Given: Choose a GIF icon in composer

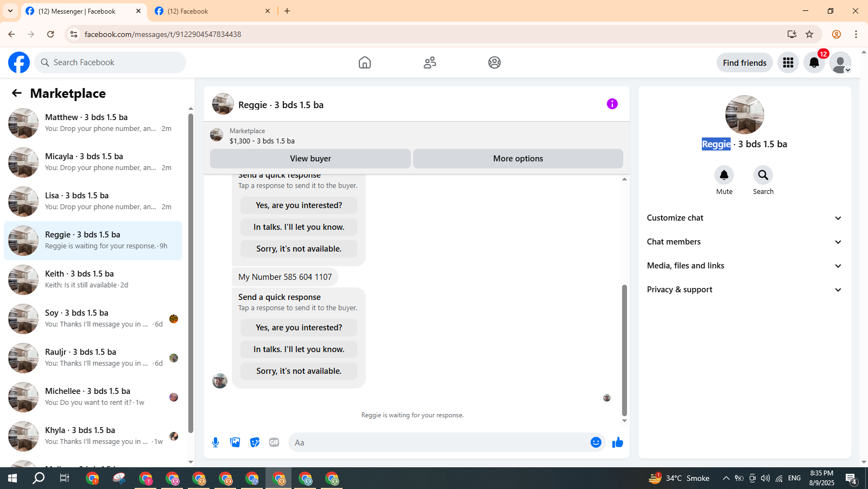Looking at the screenshot, I should [274, 442].
